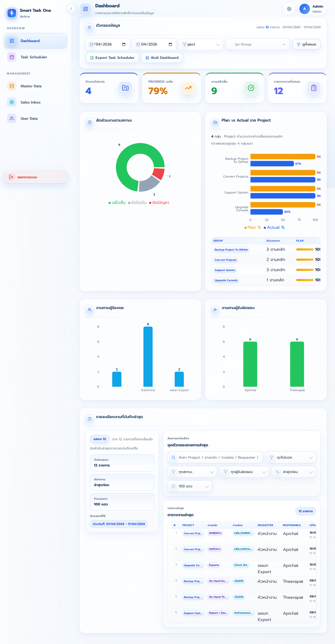This screenshot has height=644, width=335.
Task: Click the red segment of the donut chart
Action: tap(158, 174)
